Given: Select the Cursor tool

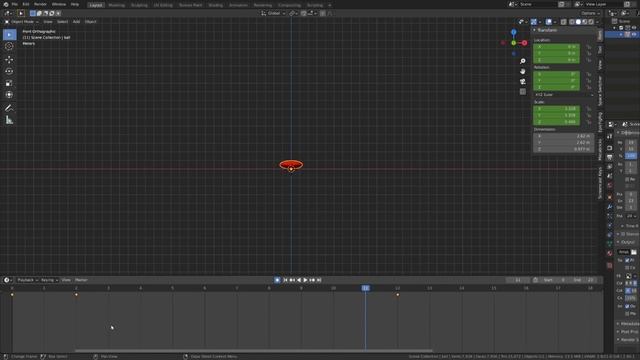Looking at the screenshot, I should click(9, 47).
